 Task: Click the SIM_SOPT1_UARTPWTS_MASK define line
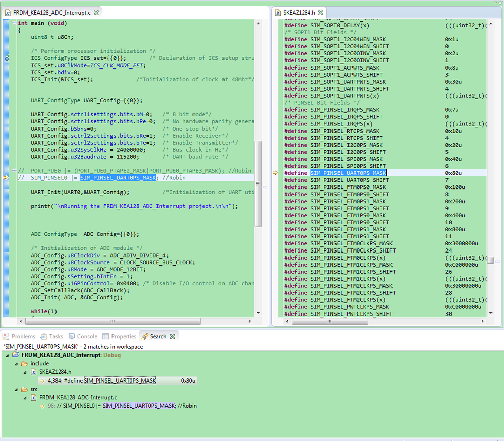(x=335, y=82)
